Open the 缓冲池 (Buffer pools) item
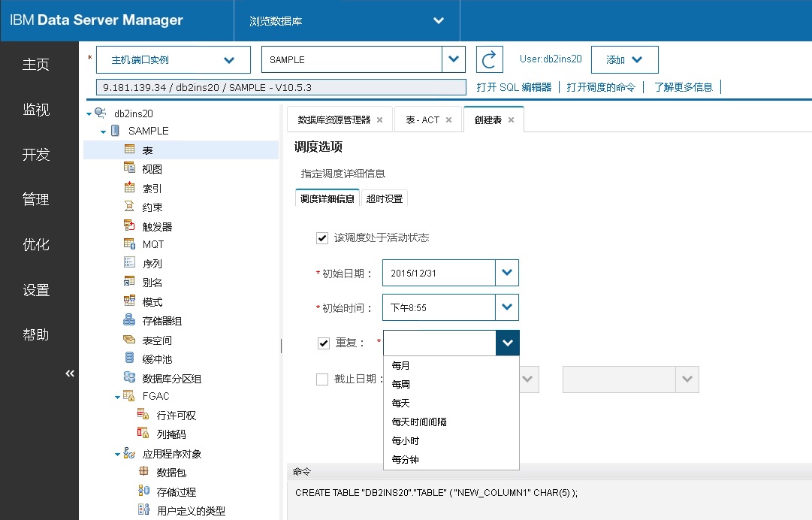 pyautogui.click(x=129, y=358)
